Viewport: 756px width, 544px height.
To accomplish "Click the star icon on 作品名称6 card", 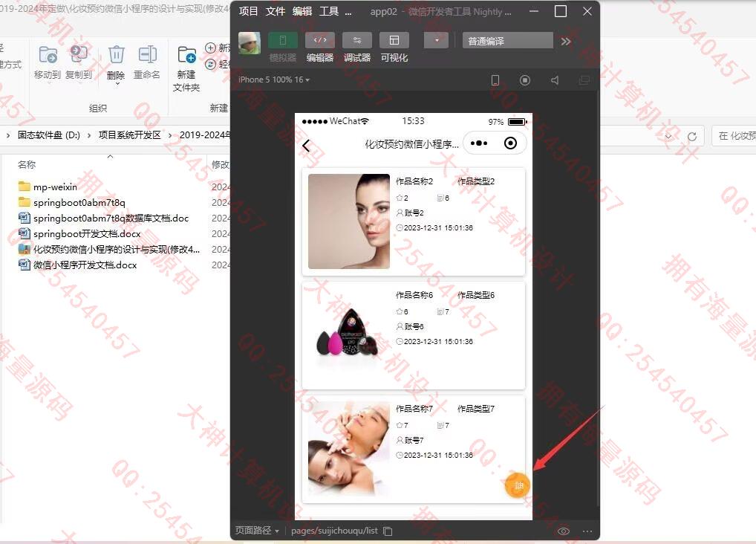I will tap(400, 312).
